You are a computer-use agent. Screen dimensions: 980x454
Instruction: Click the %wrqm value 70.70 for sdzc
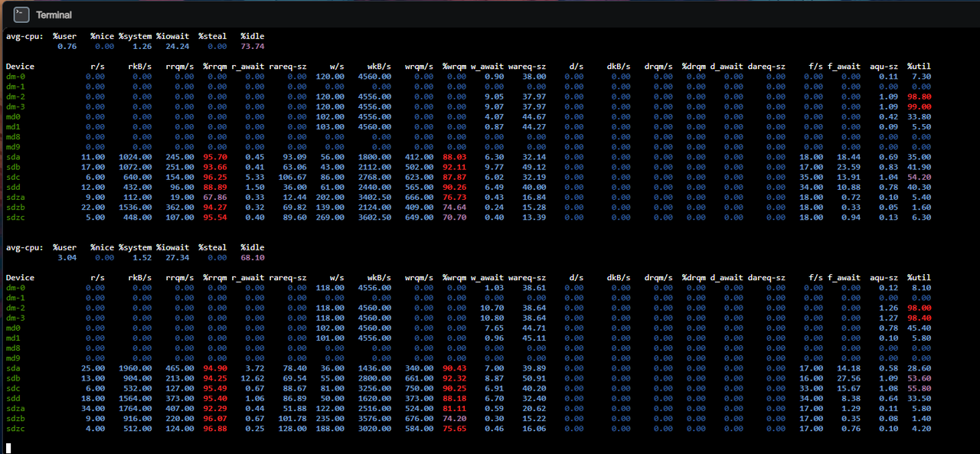pyautogui.click(x=454, y=217)
